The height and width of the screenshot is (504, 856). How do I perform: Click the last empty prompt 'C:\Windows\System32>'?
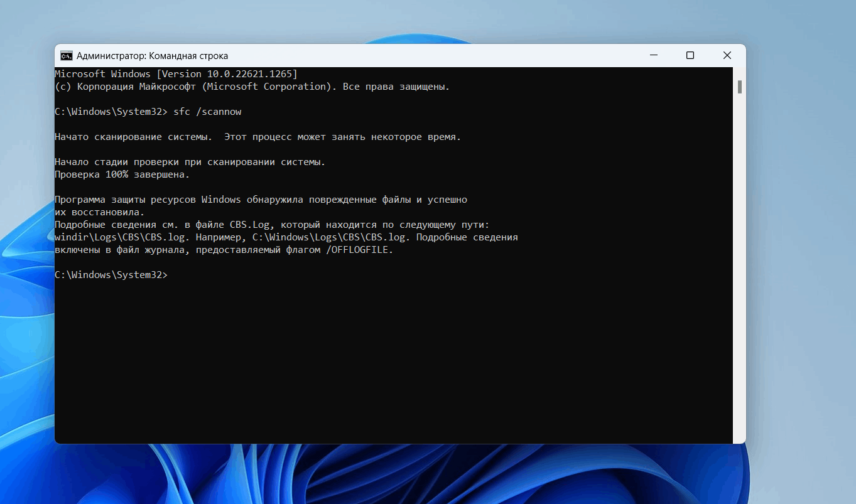pos(111,276)
